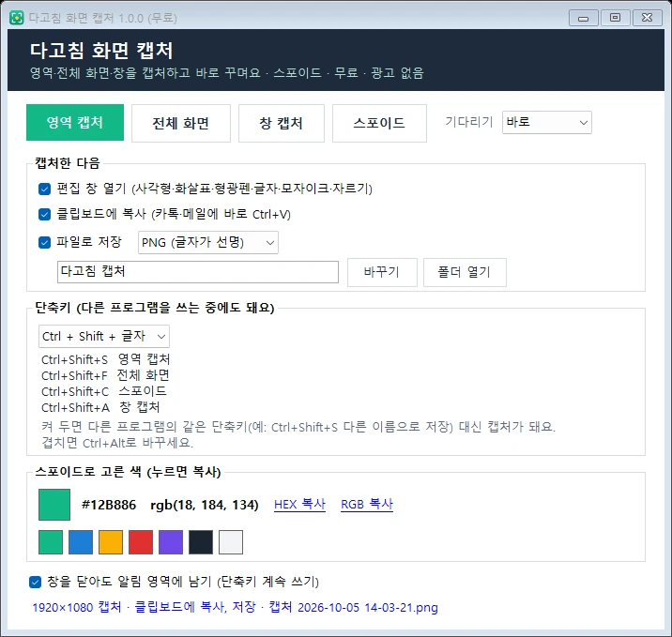Toggle 클립보드에 복사 checkbox
672x637 pixels.
point(44,214)
